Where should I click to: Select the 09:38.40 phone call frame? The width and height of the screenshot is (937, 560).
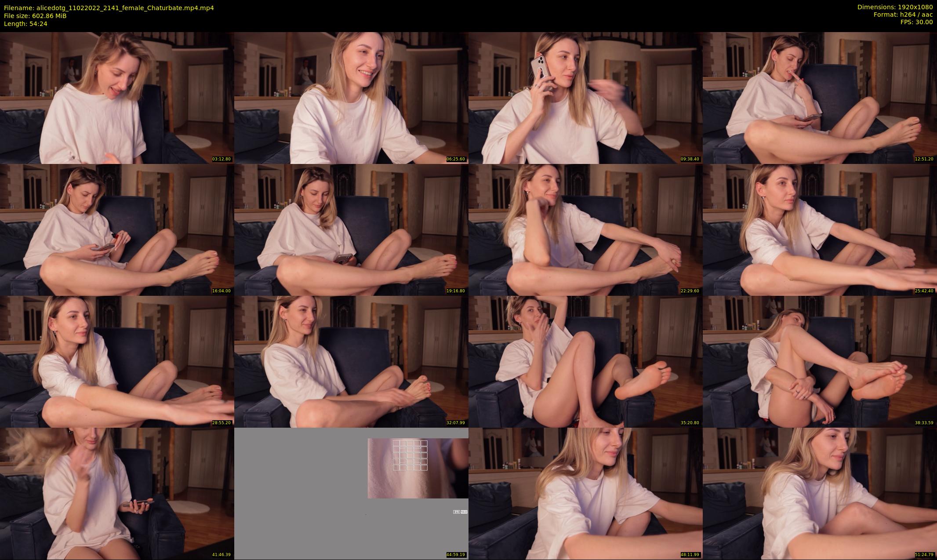point(585,98)
